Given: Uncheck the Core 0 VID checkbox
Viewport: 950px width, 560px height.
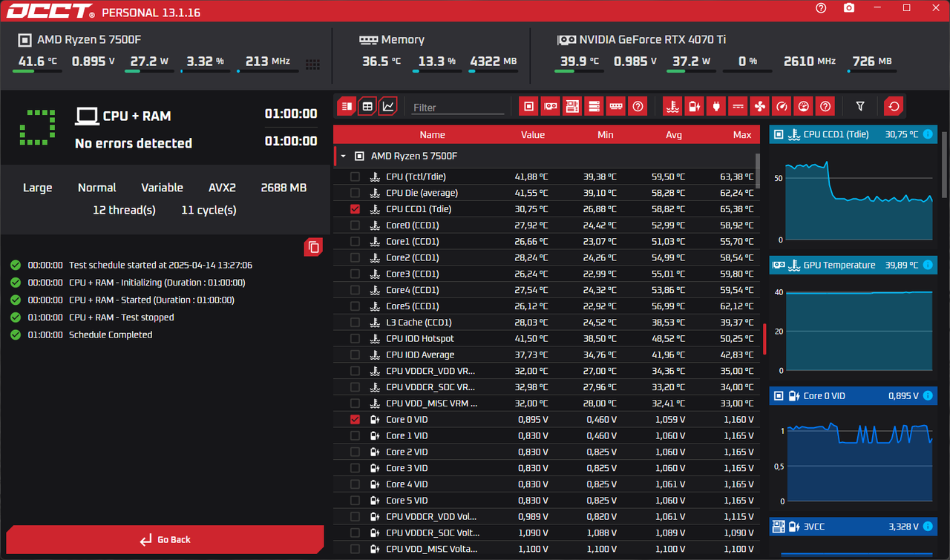Looking at the screenshot, I should coord(355,419).
